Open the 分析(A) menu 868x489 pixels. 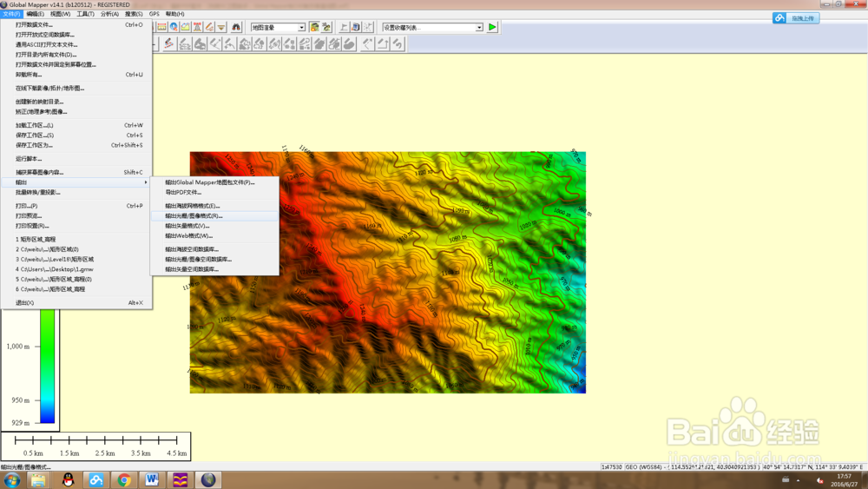[x=109, y=14]
